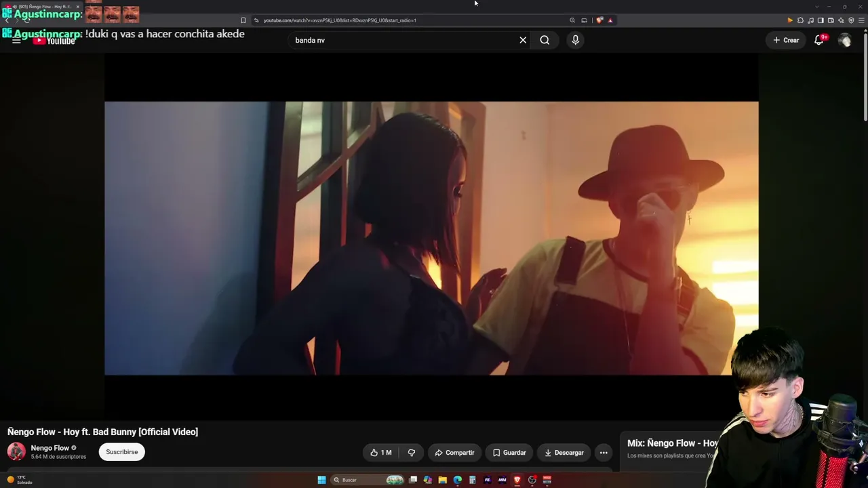Switch to Microsoft Edge on taskbar
This screenshot has height=488, width=868.
pos(458,480)
